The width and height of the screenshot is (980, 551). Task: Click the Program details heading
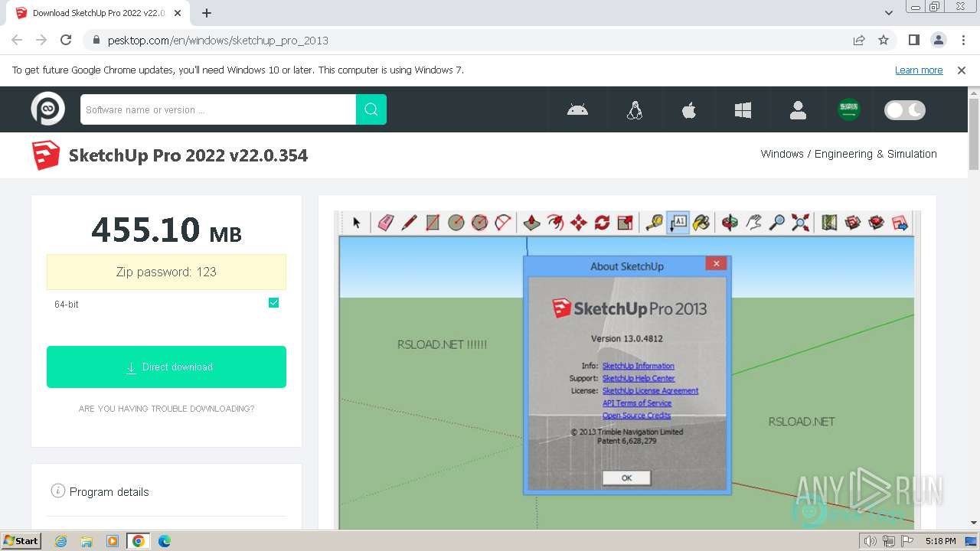coord(109,491)
